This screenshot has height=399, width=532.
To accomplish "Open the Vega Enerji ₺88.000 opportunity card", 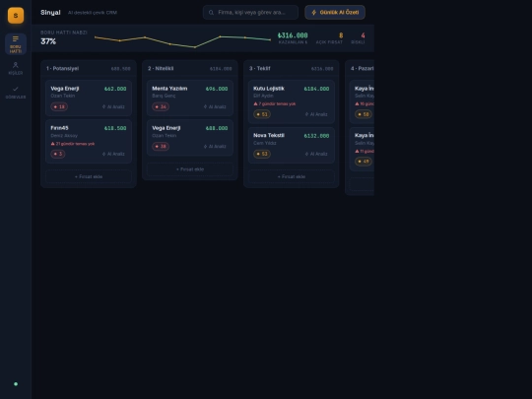I will pyautogui.click(x=190, y=137).
